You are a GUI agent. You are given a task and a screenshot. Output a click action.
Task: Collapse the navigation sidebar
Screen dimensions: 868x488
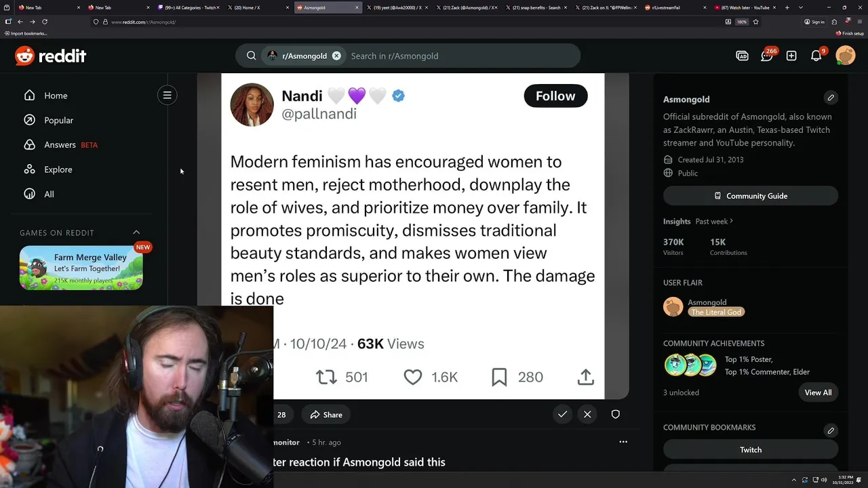(x=167, y=96)
